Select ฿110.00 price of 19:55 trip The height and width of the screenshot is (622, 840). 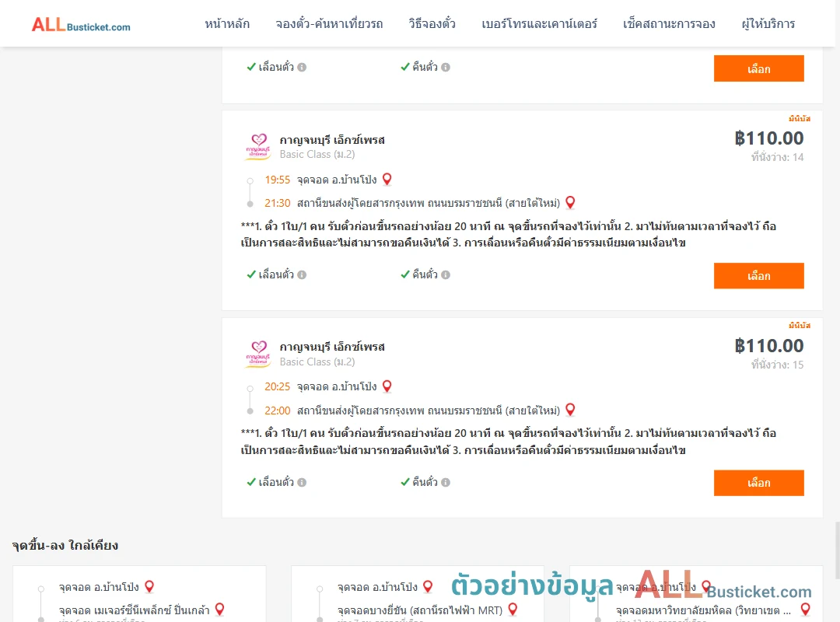pyautogui.click(x=768, y=138)
